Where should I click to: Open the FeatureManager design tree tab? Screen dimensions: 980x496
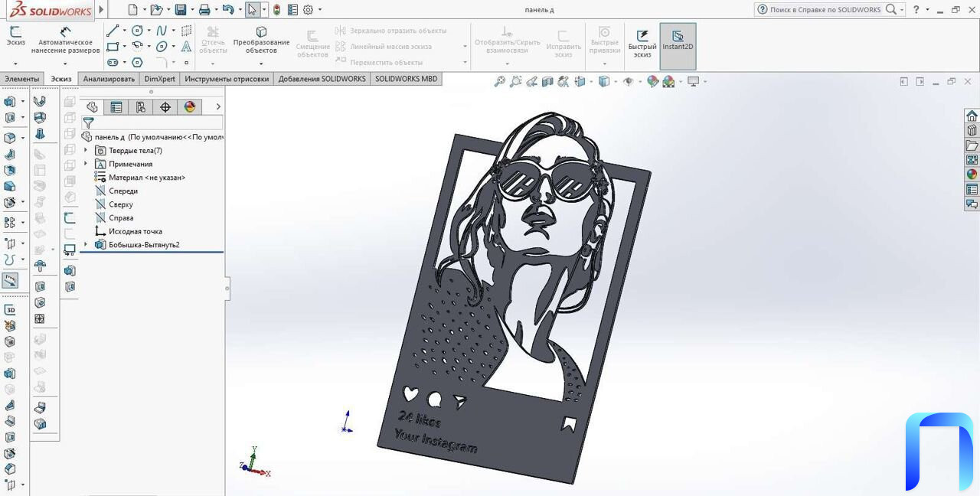pos(93,107)
